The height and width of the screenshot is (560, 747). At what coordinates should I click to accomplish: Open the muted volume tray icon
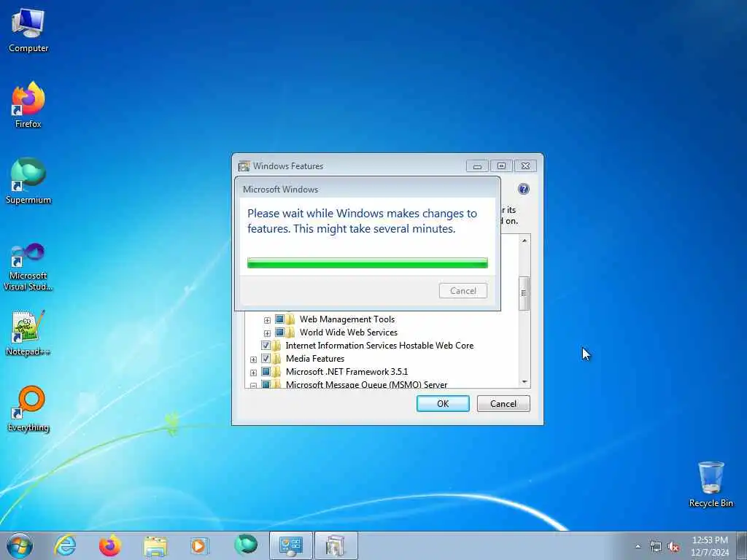673,547
